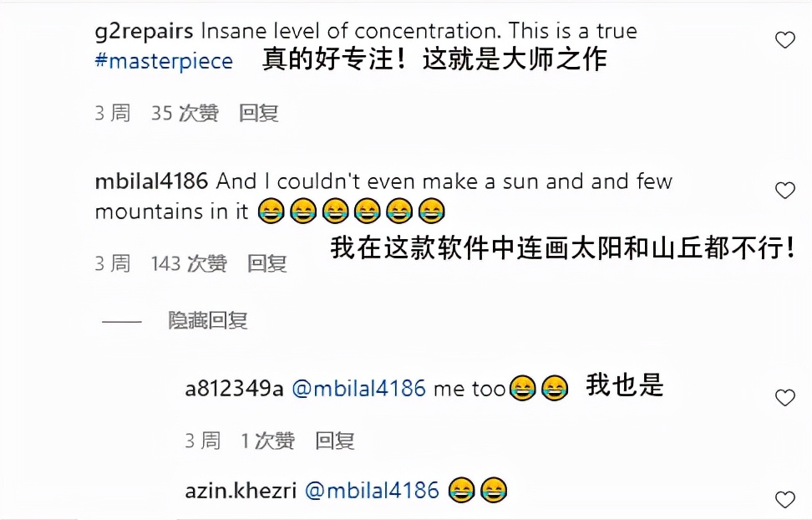Click the @mbilal4186 mention in a812349a's reply
Viewport: 812px width, 520px height.
coord(359,387)
